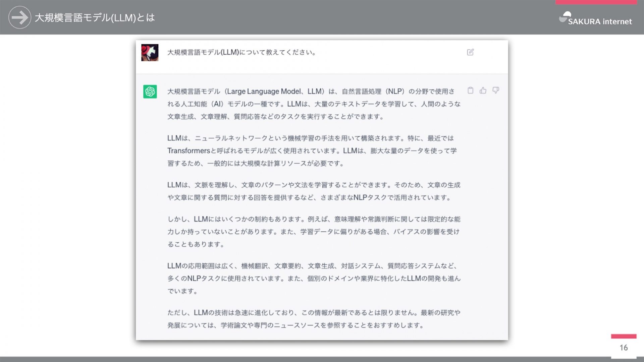Viewport: 644px width, 362px height.
Task: Click the paragraph starting ただし、LLMの技術は急速に
Action: pos(314,319)
